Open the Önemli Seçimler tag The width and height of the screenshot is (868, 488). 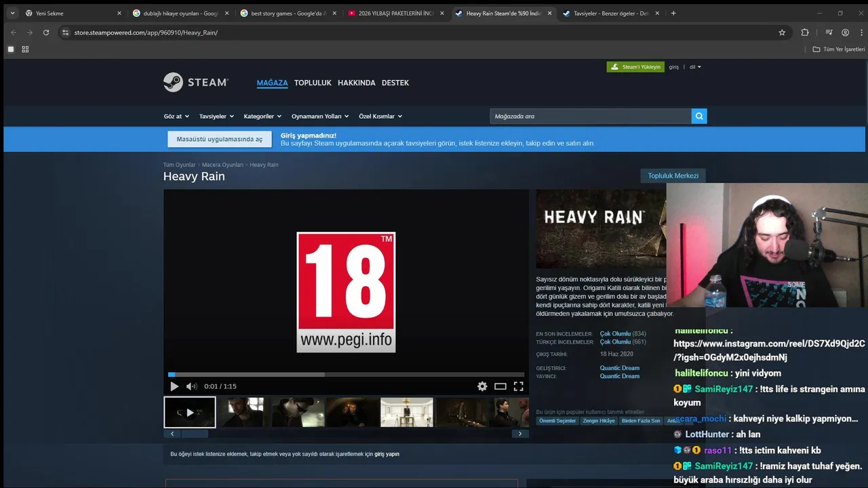[x=557, y=421]
